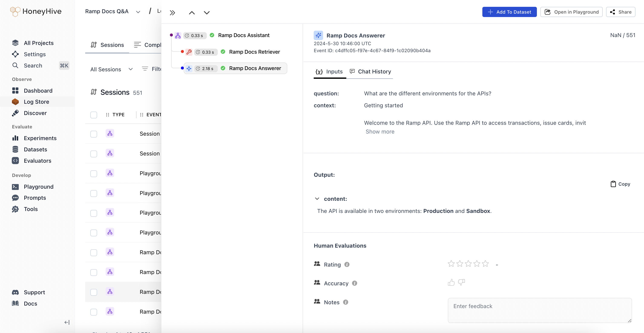Open the Discover page in sidebar
This screenshot has width=644, height=333.
35,113
